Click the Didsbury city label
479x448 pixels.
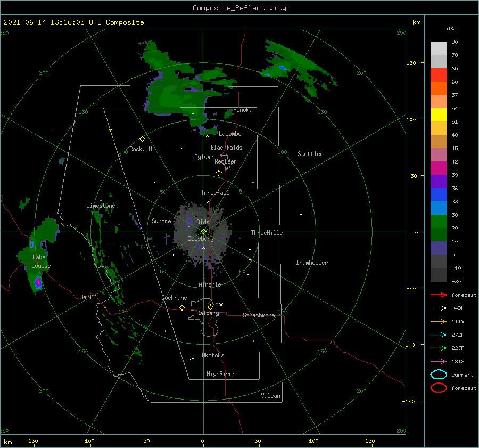point(201,239)
